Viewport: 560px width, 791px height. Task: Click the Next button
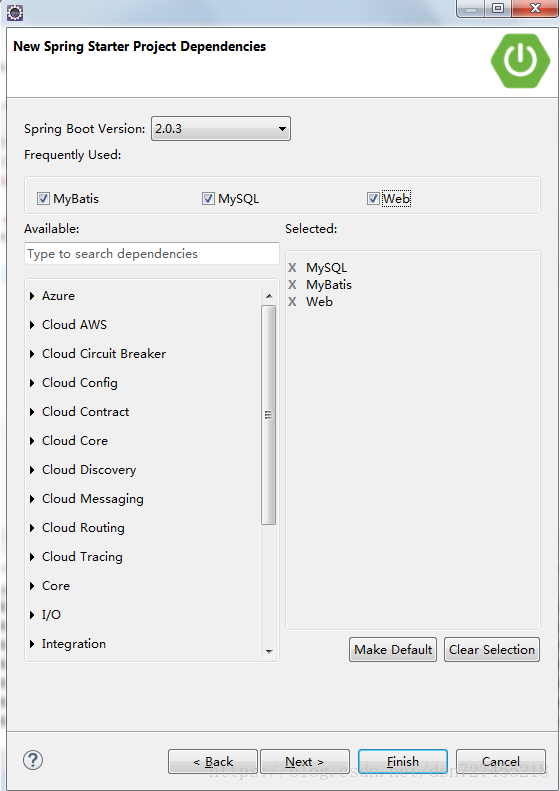tap(305, 761)
